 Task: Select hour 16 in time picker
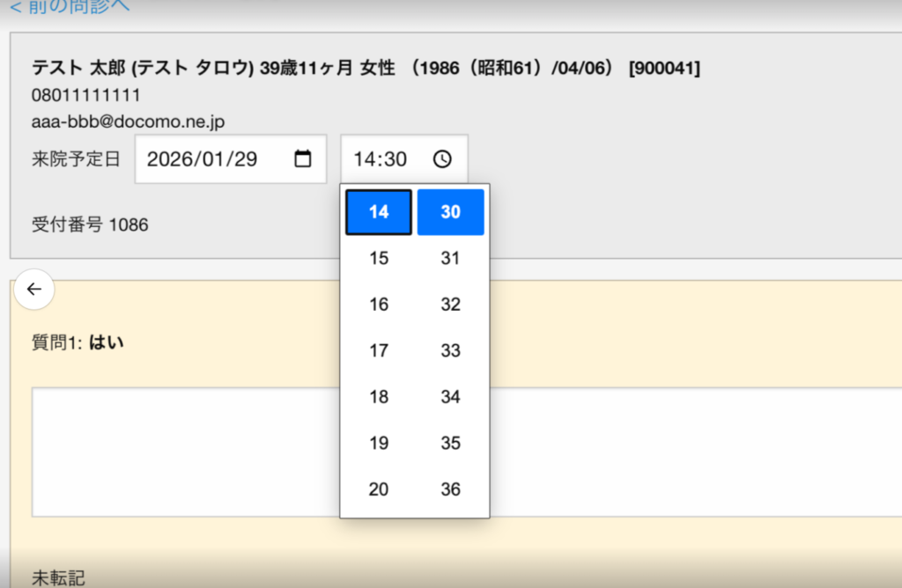(379, 305)
